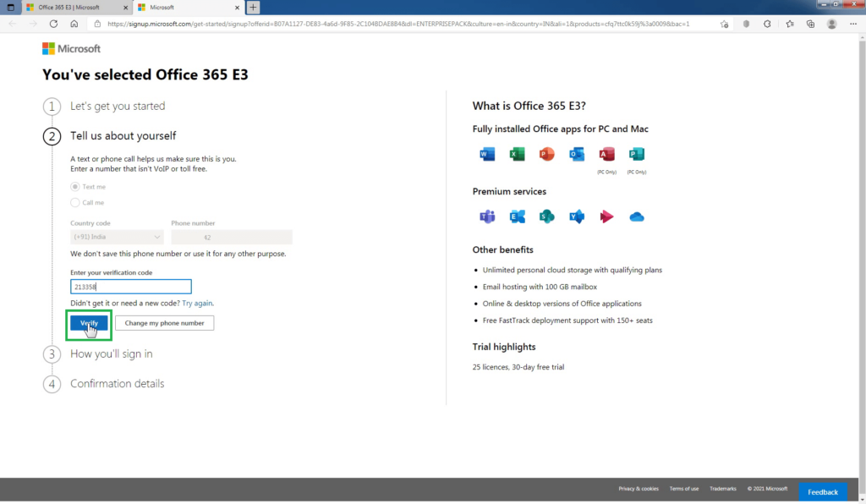
Task: Open the Trademarks footer link
Action: tap(723, 489)
